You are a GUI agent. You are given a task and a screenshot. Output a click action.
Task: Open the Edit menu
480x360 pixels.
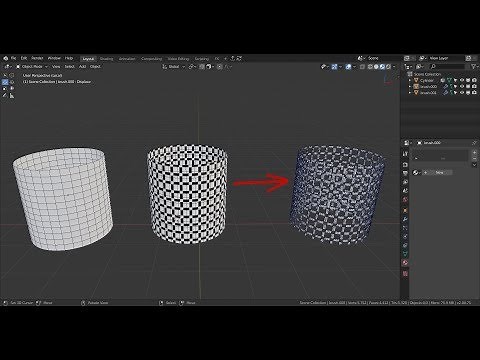click(24, 58)
